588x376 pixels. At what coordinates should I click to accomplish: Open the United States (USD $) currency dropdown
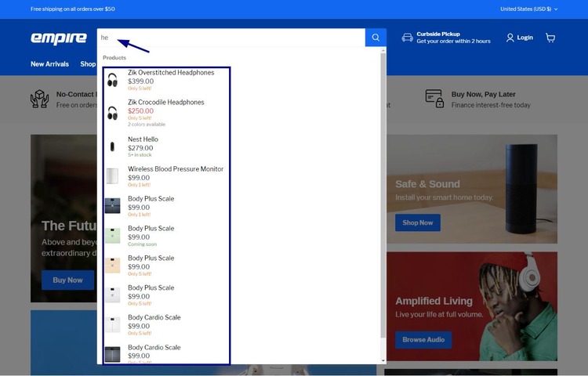(528, 9)
